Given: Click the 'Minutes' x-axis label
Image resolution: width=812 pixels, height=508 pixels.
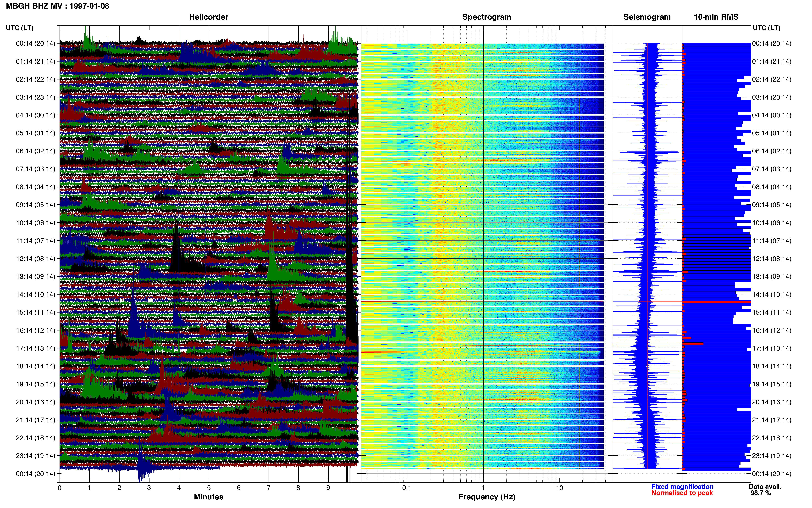Looking at the screenshot, I should 209,497.
